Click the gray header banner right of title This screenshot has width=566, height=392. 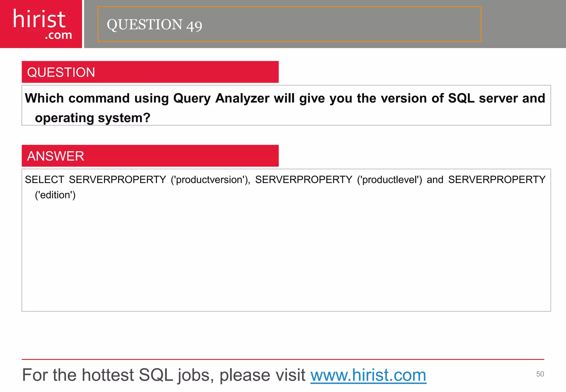(x=524, y=24)
